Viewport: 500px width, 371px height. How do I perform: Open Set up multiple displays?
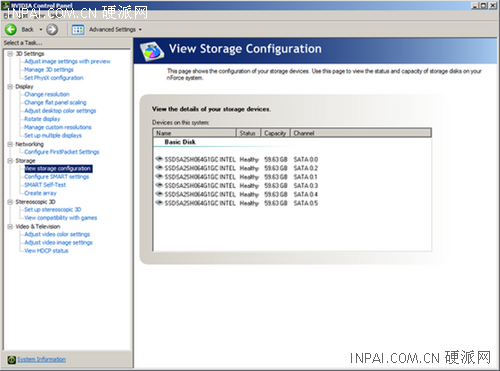(53, 135)
